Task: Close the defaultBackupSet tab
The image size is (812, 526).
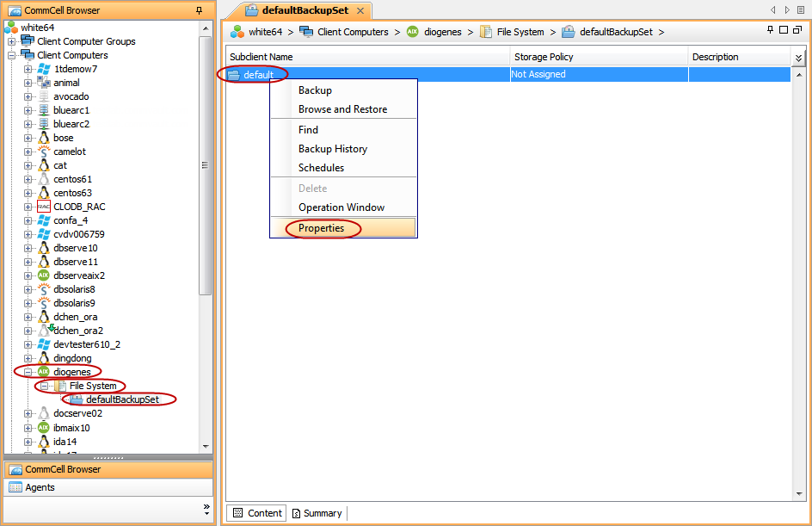Action: coord(360,11)
